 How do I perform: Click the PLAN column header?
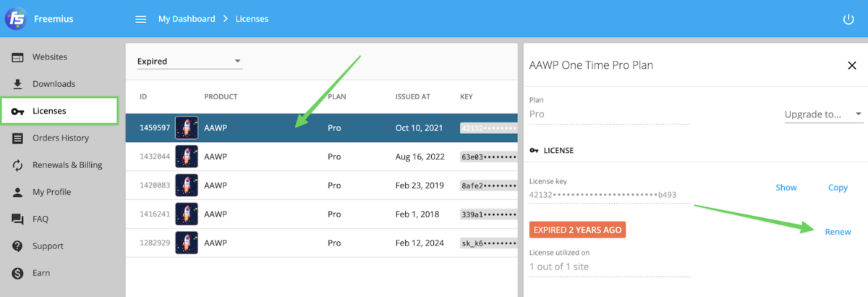tap(337, 96)
